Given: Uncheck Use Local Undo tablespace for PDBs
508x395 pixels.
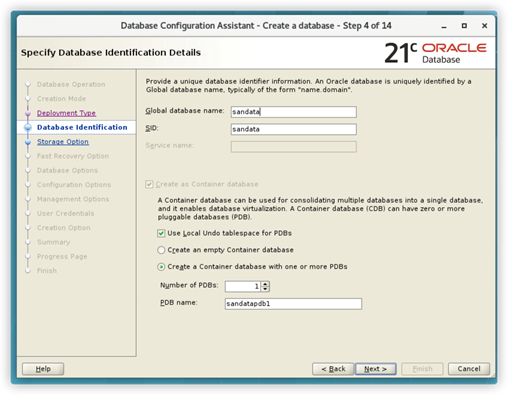Looking at the screenshot, I should (161, 233).
